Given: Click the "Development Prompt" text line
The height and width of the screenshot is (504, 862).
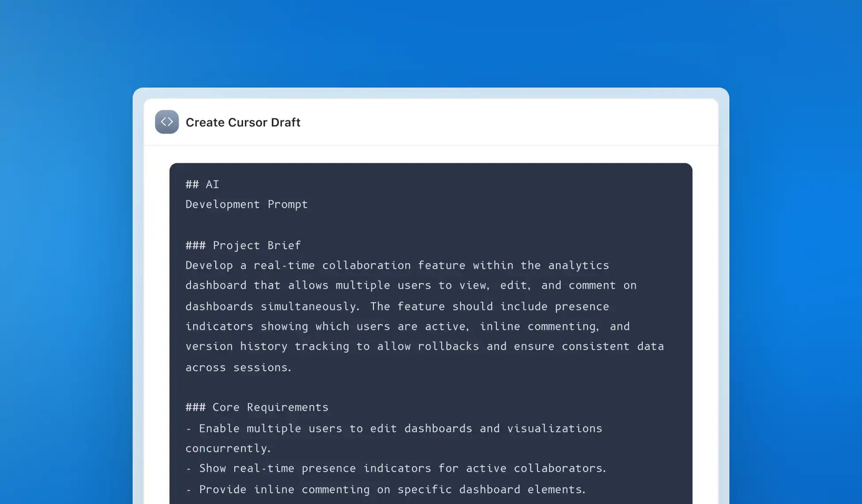Looking at the screenshot, I should click(x=246, y=205).
